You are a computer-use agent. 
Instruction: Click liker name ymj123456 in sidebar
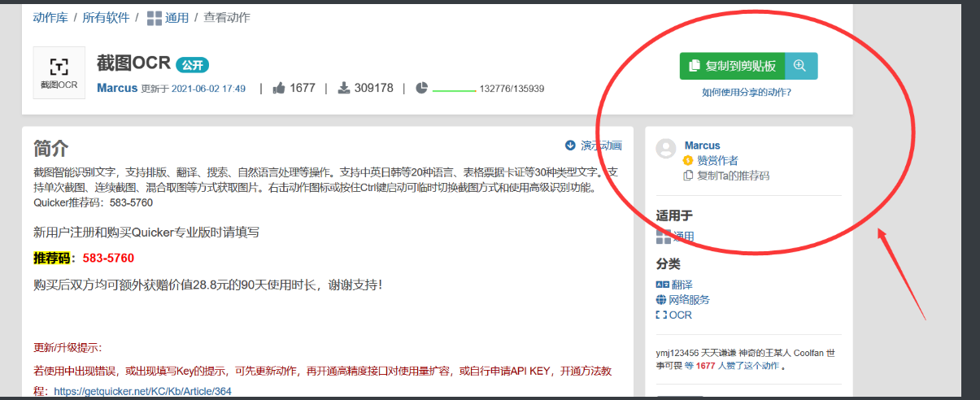(679, 353)
